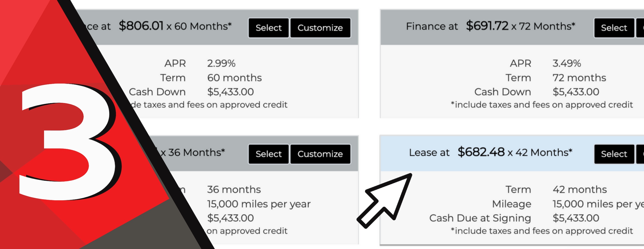Customize the $806.01 x 60 Months finance offer
644x249 pixels.
tap(320, 28)
